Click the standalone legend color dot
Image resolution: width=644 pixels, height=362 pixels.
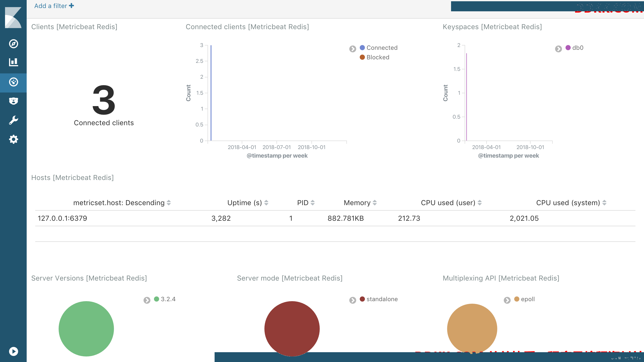pos(362,299)
